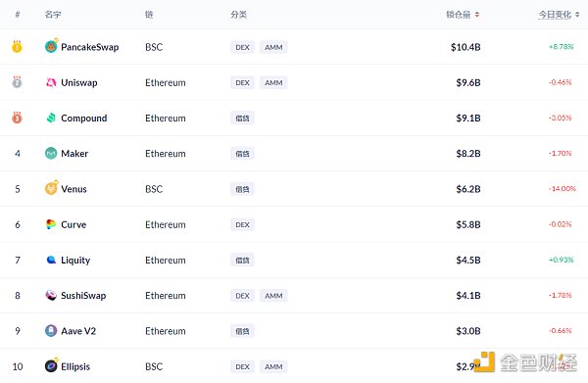Click the Aave V2 ghost icon

point(51,330)
